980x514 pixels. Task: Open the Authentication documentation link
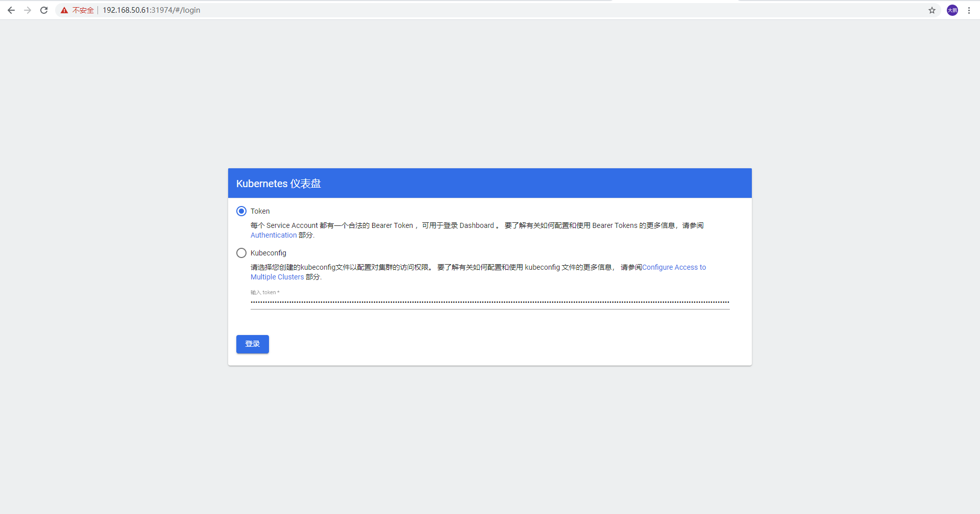[x=274, y=235]
